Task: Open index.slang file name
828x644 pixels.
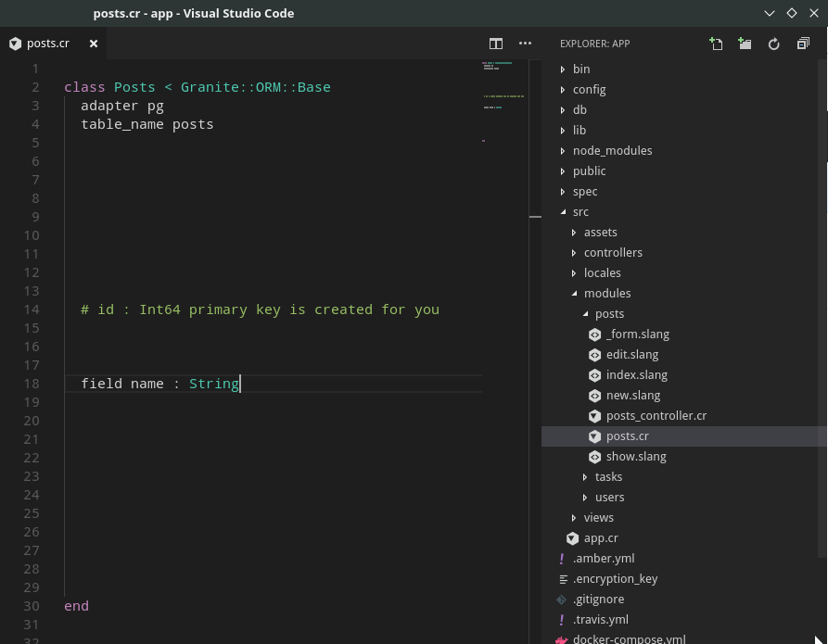Action: click(x=636, y=375)
